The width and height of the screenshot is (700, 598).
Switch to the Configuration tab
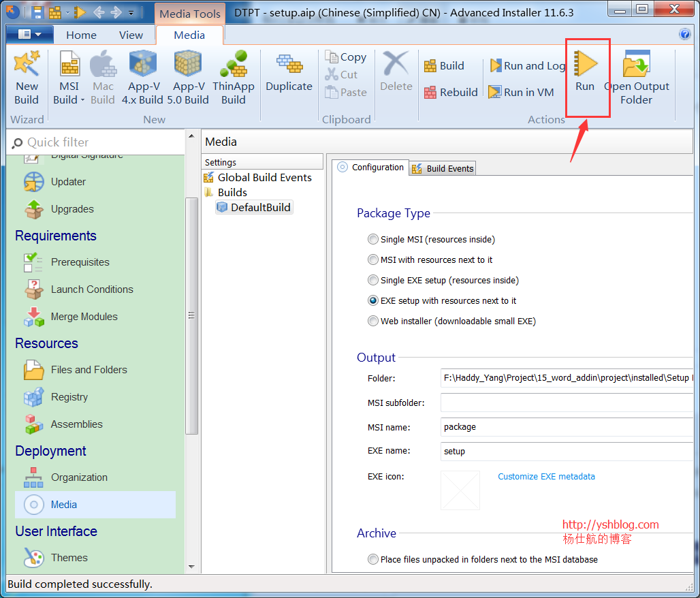[x=370, y=168]
